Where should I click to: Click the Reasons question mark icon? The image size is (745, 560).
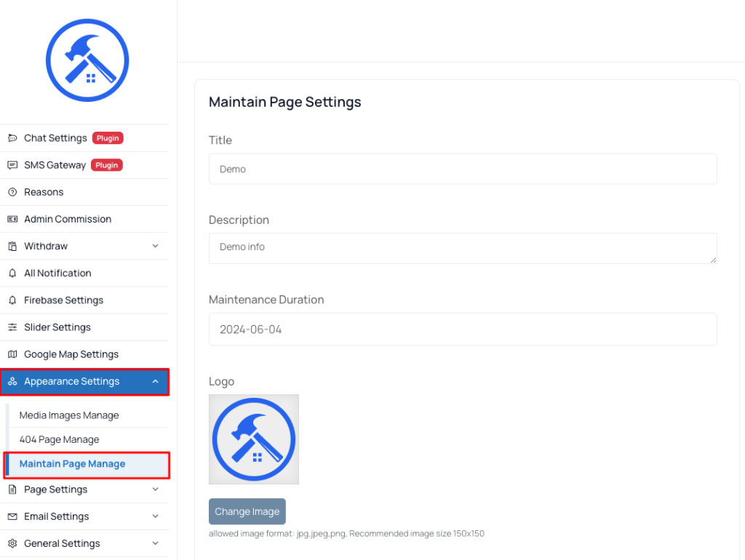click(x=12, y=192)
